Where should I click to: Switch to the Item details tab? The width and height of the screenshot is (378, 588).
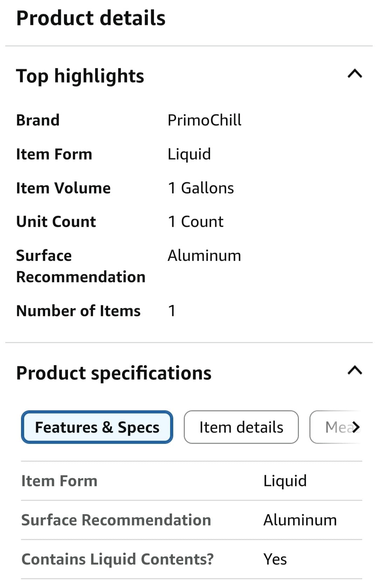pos(241,427)
